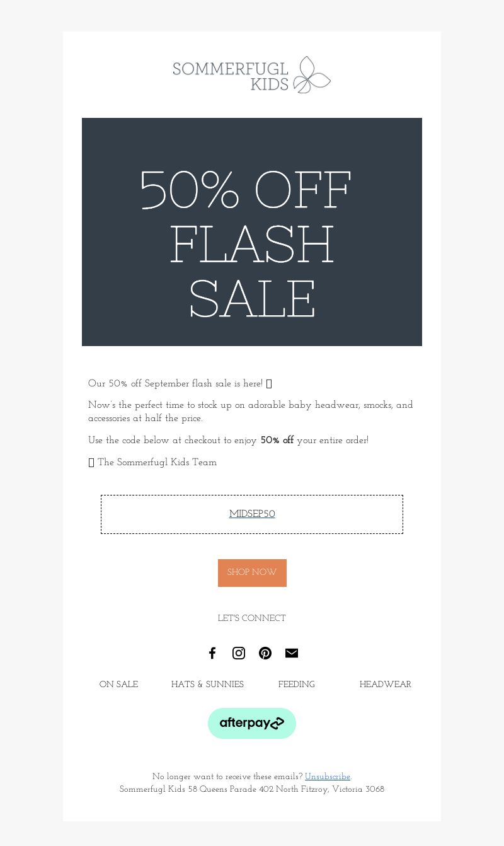504x846 pixels.
Task: Click the LET'S CONNECT heading
Action: [252, 618]
